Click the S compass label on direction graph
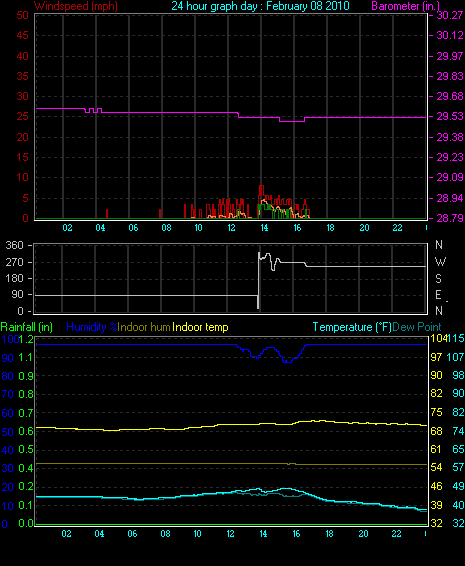 point(438,278)
